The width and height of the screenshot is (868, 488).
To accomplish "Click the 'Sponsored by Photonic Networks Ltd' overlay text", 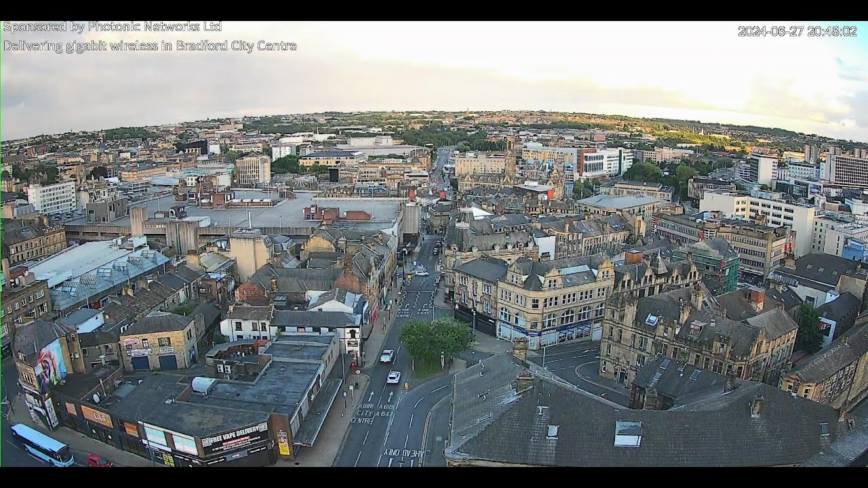I will click(113, 27).
